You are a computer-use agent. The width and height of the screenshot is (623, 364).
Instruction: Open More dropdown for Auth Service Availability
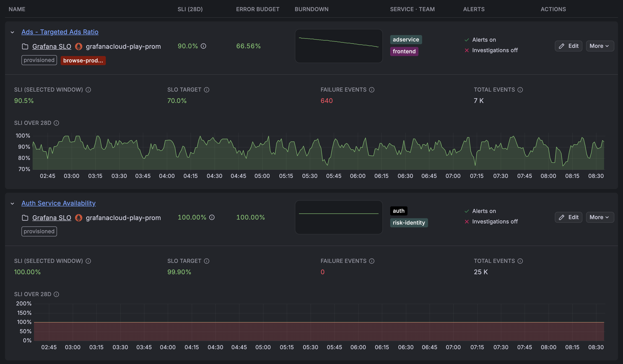tap(600, 217)
